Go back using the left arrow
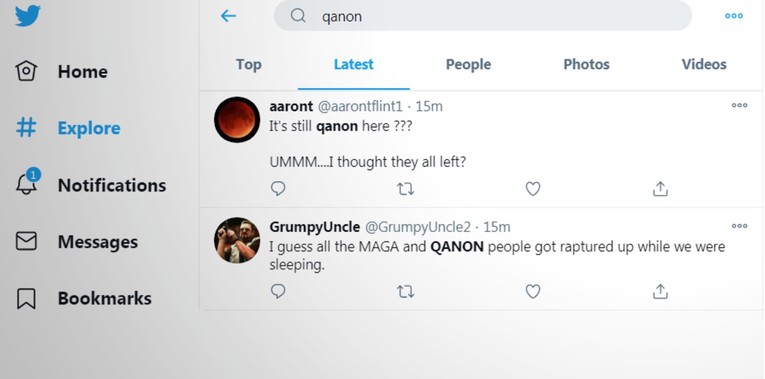The height and width of the screenshot is (379, 765). coord(228,16)
